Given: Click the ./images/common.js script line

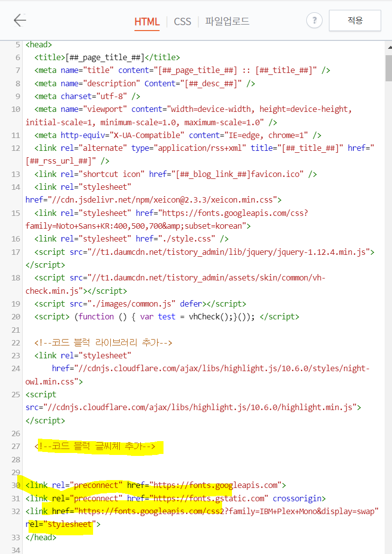Looking at the screenshot, I should (140, 304).
